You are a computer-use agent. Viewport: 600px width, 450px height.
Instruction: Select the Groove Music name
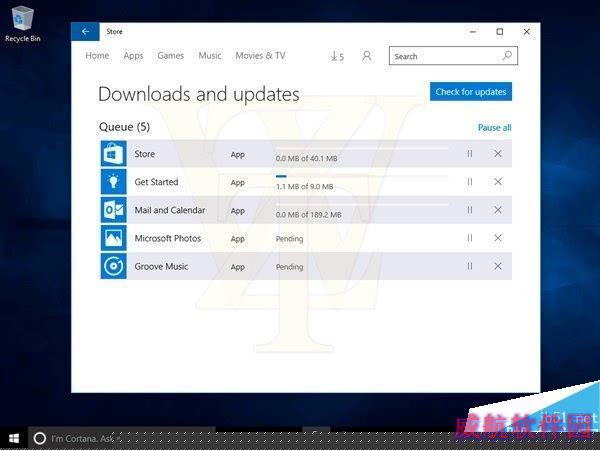click(161, 266)
